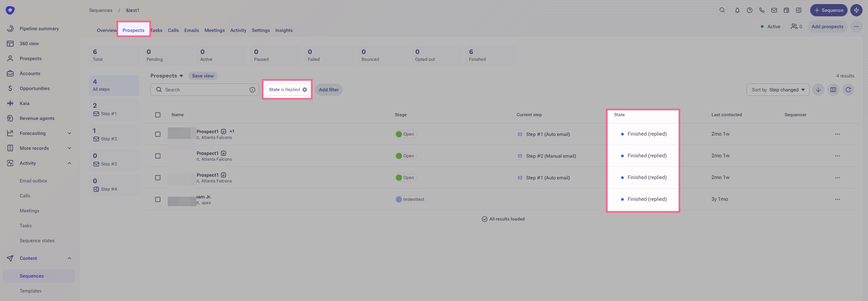Switch to Overview tab
Screen dimensions: 868x301
106,30
